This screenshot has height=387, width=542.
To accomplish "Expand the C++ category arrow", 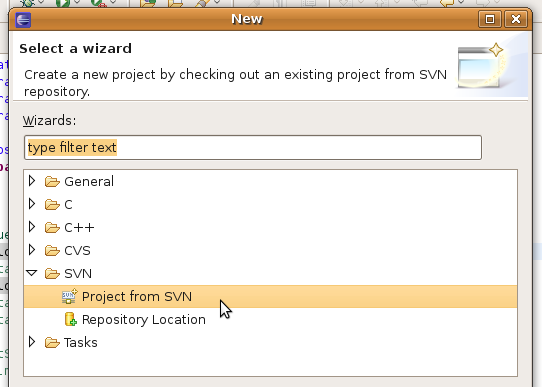I will [32, 227].
